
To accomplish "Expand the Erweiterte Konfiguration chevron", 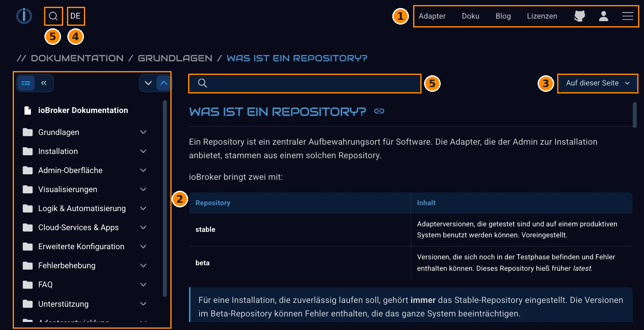I will [143, 247].
